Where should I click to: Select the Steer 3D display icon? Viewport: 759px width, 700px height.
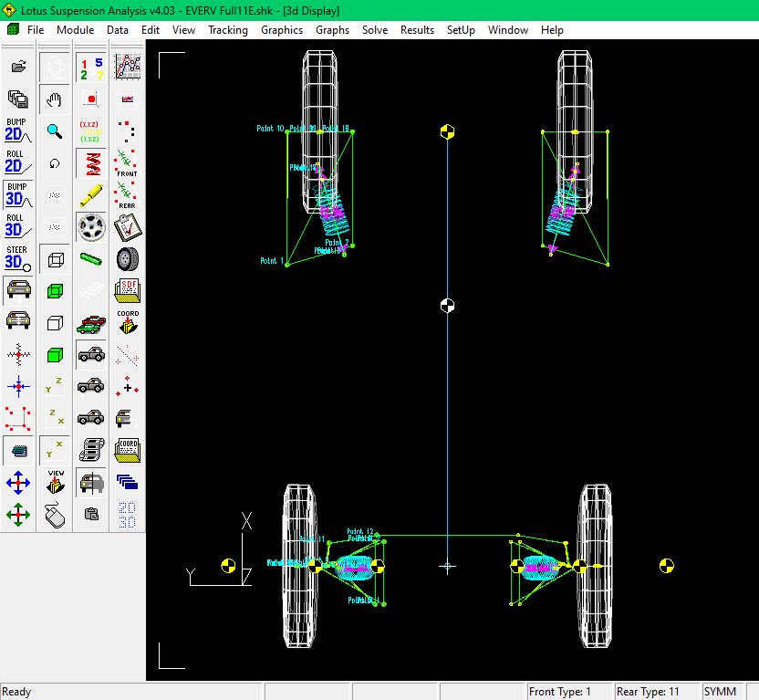click(18, 258)
